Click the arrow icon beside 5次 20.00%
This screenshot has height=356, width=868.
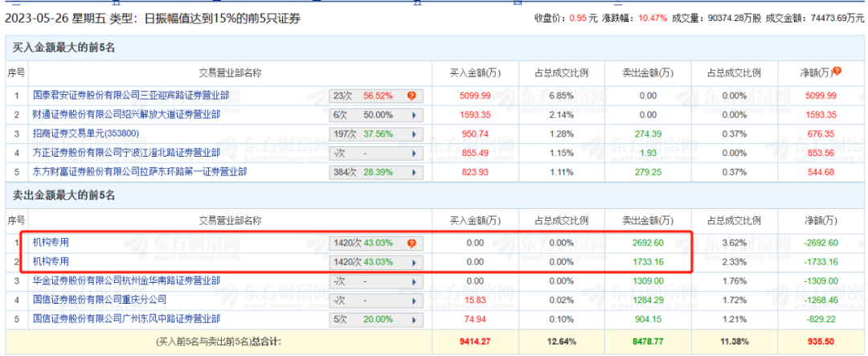[415, 319]
